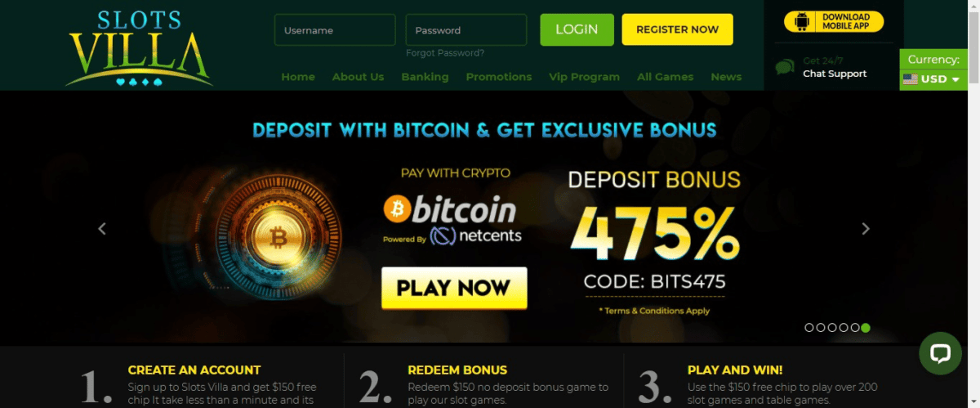Advance carousel with right arrow
The height and width of the screenshot is (408, 980).
click(x=866, y=229)
